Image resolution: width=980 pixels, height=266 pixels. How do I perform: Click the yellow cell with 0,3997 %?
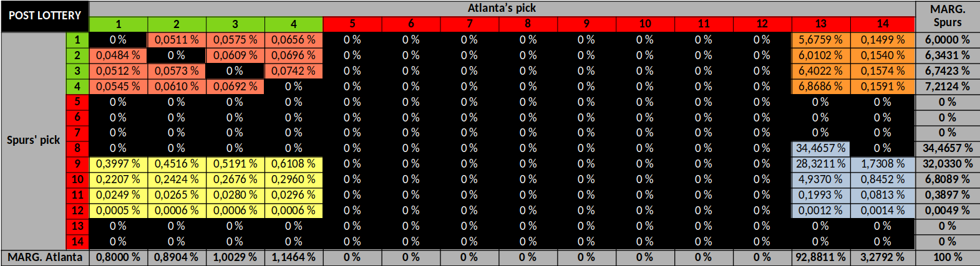(x=118, y=164)
